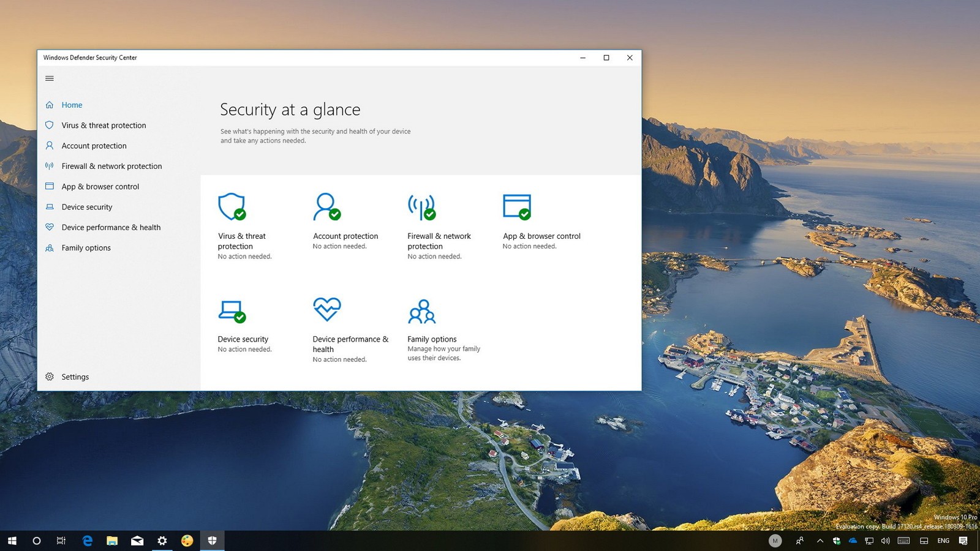
Task: Switch to Device performance & health in sidebar
Action: point(111,227)
